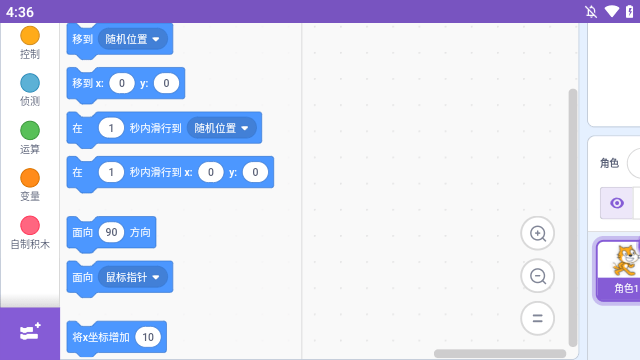Select the 控制 (Control) category circle
This screenshot has height=360, width=640.
[x=30, y=36]
